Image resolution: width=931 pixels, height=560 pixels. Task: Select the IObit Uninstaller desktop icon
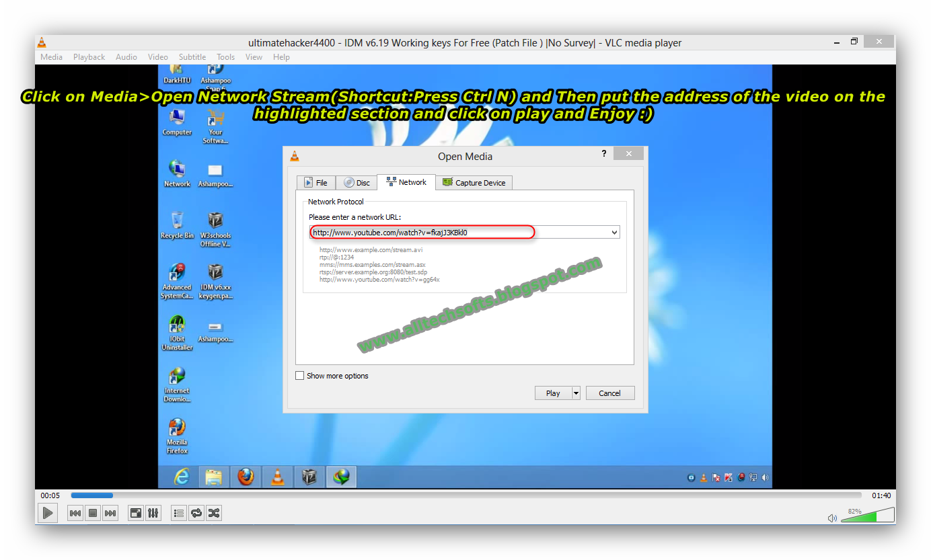coord(177,333)
